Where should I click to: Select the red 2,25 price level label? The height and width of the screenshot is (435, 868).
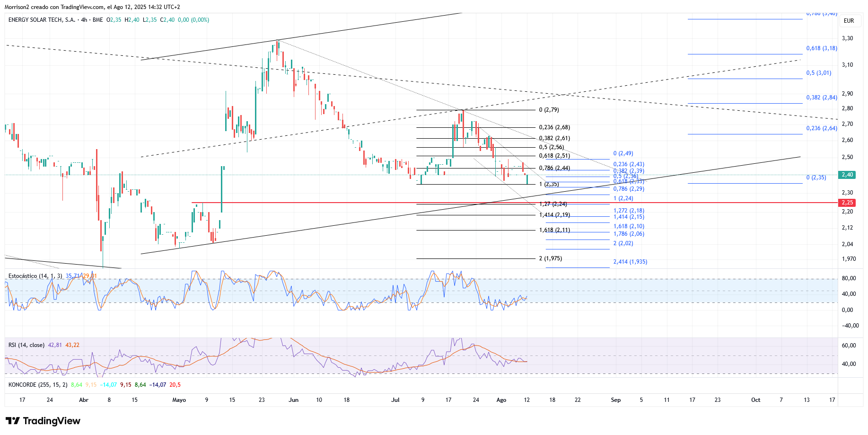847,203
